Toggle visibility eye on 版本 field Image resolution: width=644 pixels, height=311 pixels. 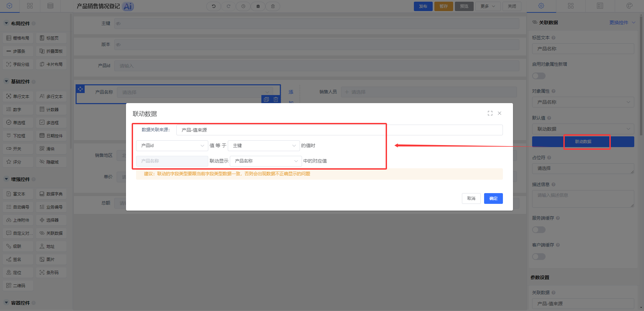point(118,44)
